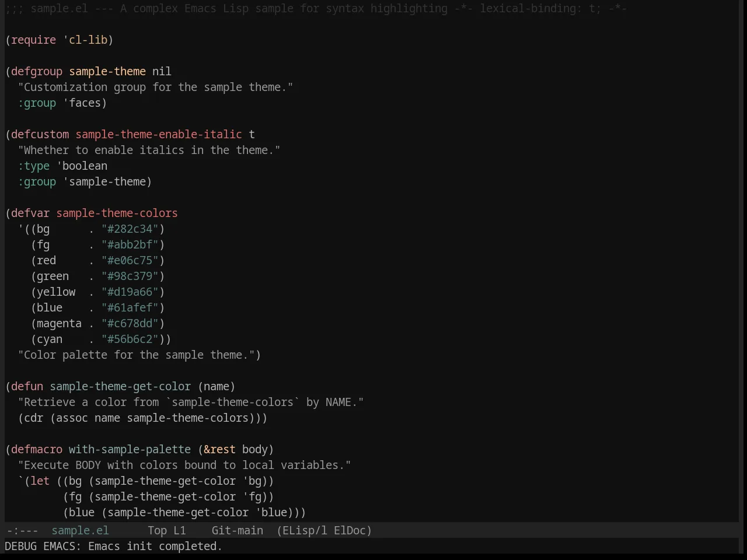Click the 'defcustom' keyword
Image resolution: width=747 pixels, height=560 pixels.
pos(40,134)
